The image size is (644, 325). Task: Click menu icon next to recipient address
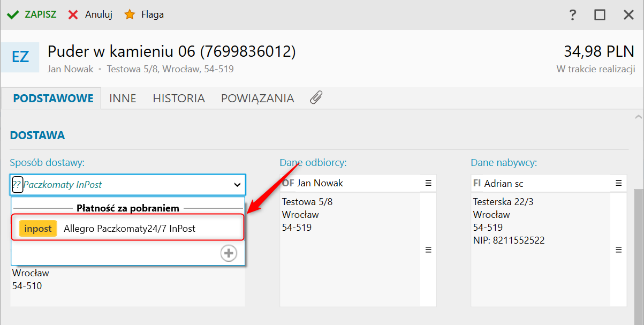(428, 250)
